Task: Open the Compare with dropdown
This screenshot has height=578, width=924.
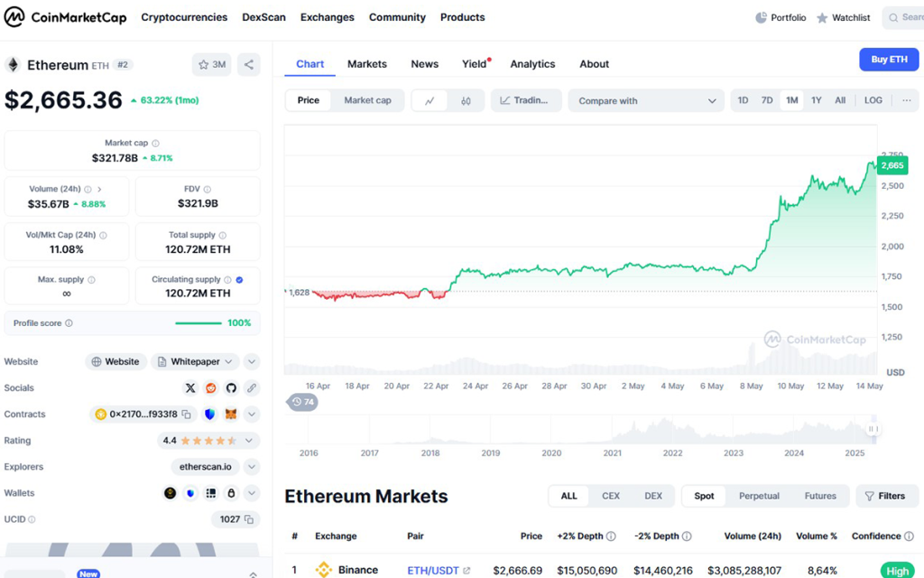Action: 646,101
